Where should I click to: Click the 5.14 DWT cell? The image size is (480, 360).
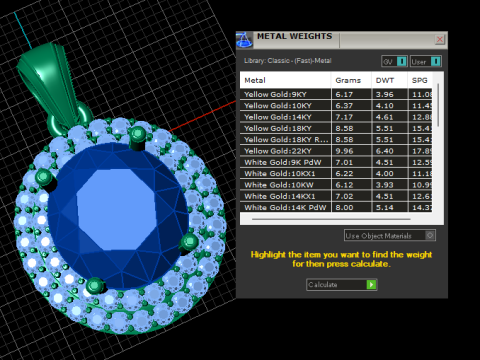pyautogui.click(x=389, y=207)
